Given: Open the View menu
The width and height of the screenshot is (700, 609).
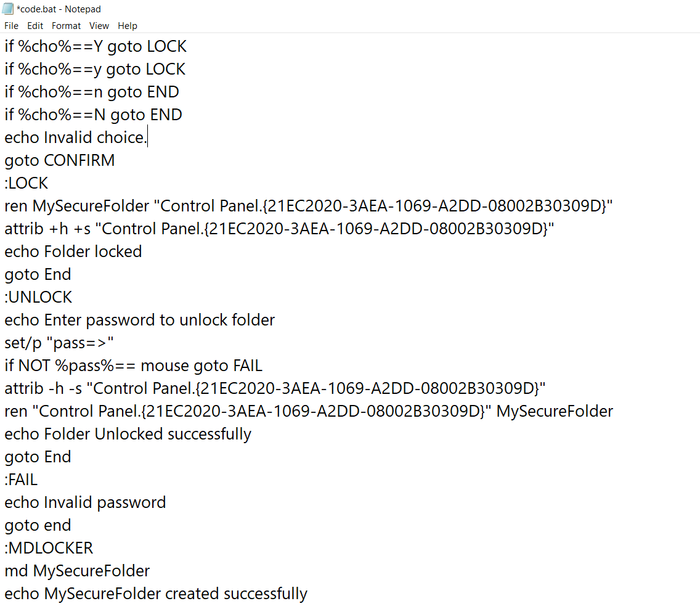Looking at the screenshot, I should (99, 26).
